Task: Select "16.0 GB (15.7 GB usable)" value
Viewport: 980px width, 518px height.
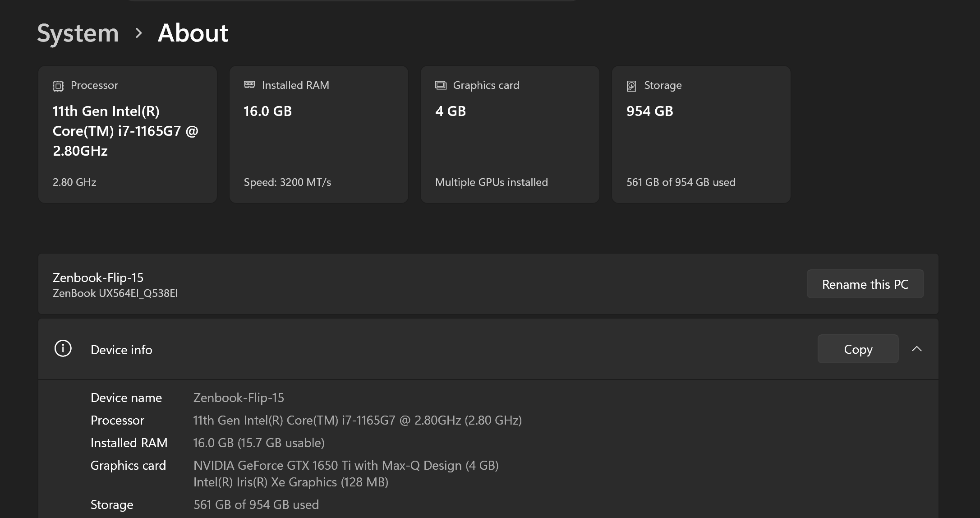Action: tap(259, 443)
